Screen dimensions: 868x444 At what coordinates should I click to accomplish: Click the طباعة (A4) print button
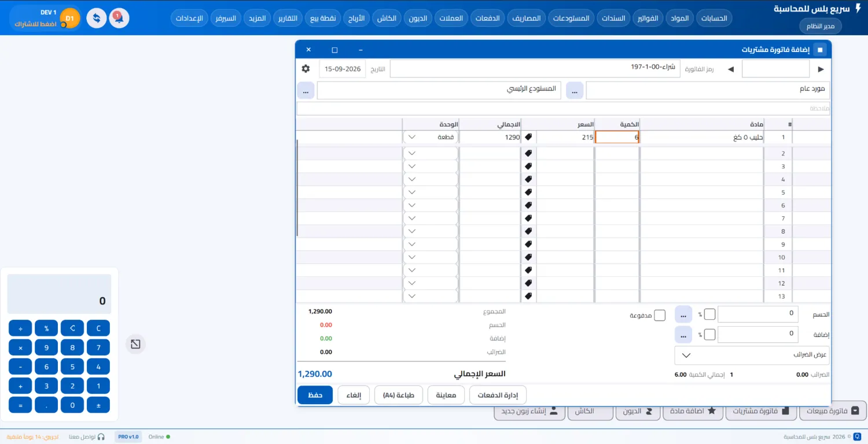[x=399, y=395]
